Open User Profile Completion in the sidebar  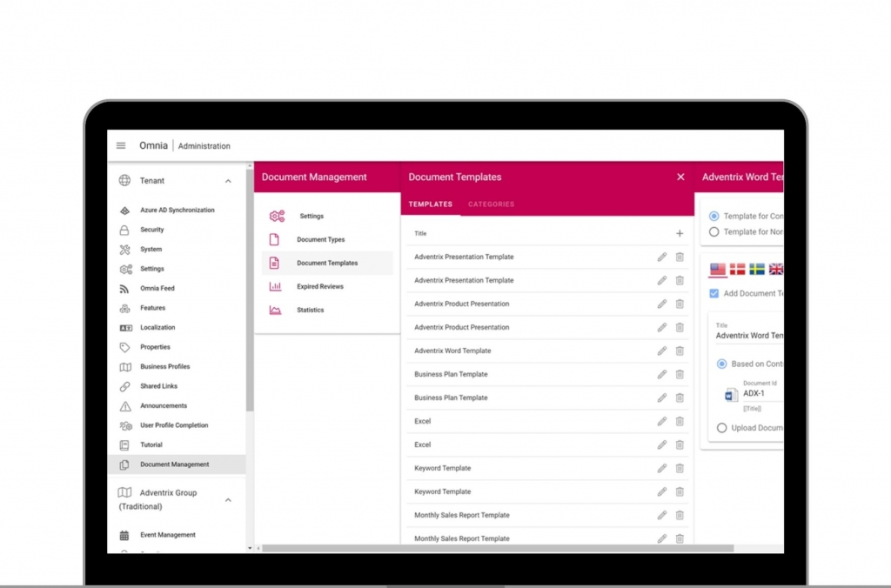[x=177, y=425]
